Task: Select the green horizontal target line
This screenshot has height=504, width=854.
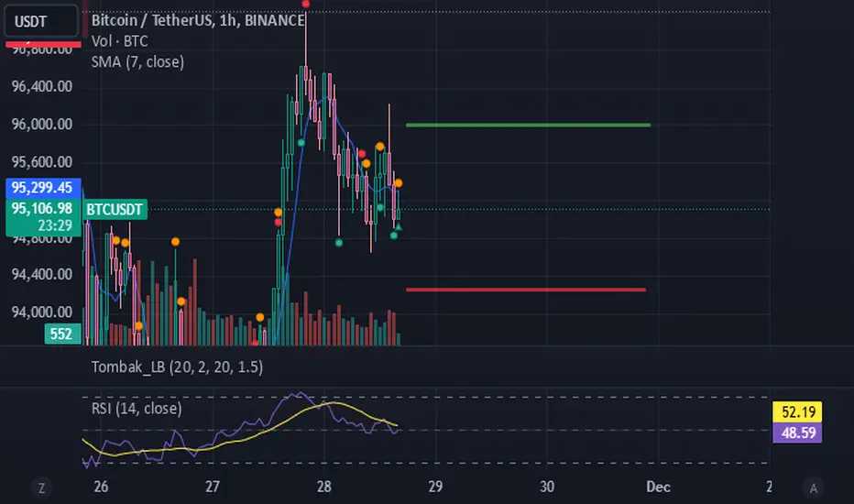Action: coord(528,126)
